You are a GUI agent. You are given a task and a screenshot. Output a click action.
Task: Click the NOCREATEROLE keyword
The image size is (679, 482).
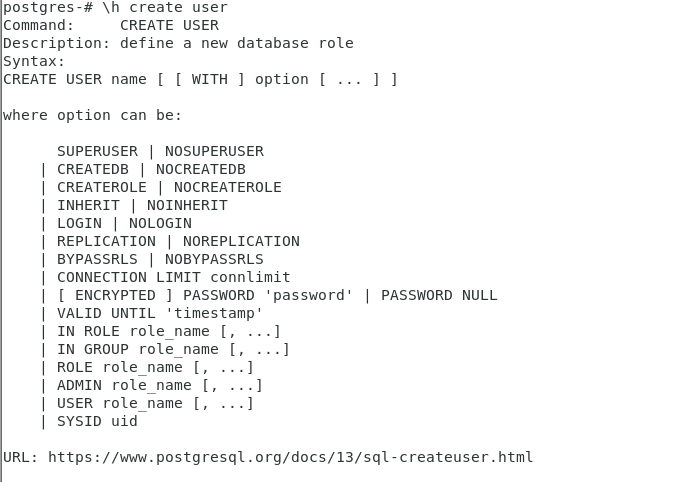[227, 187]
